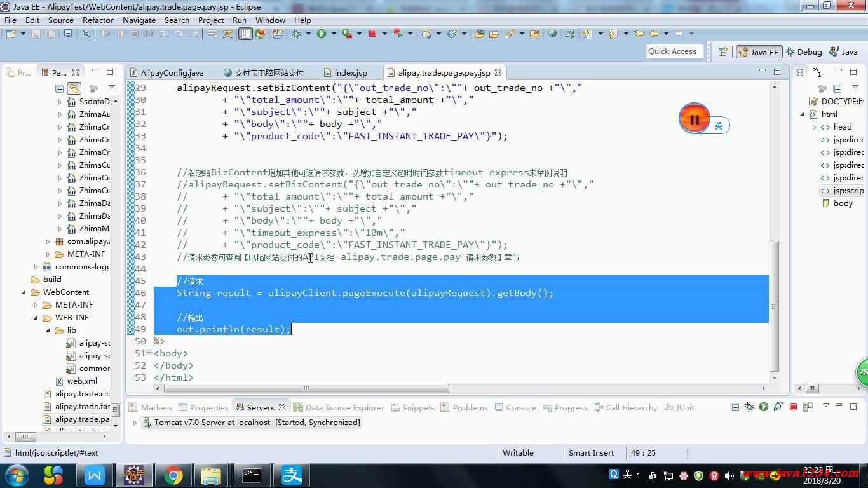Click Previous Annotation up arrow icon
868x488 pixels.
612,34
